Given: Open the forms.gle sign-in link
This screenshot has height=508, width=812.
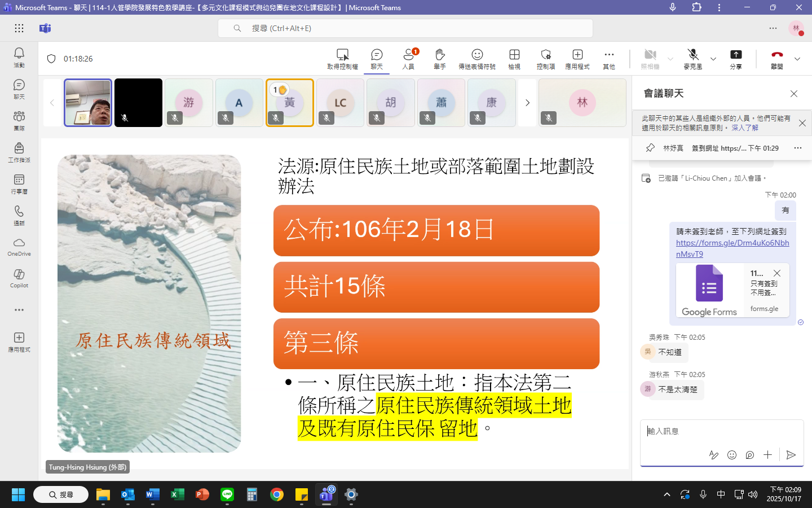Looking at the screenshot, I should tap(732, 248).
